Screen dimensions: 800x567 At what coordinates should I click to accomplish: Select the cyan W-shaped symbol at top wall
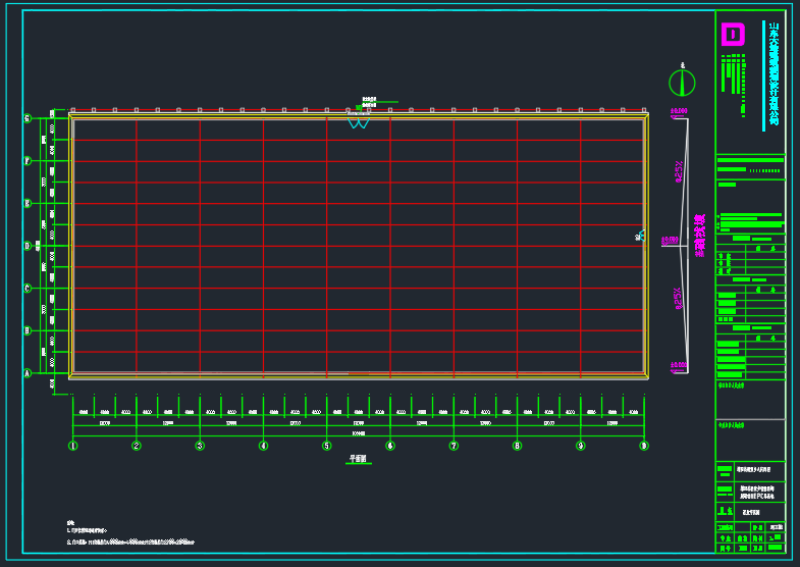[358, 122]
